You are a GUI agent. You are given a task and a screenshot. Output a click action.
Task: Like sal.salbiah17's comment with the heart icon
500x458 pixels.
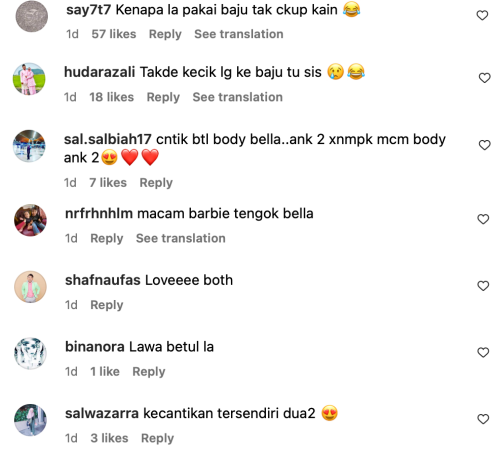click(x=484, y=145)
